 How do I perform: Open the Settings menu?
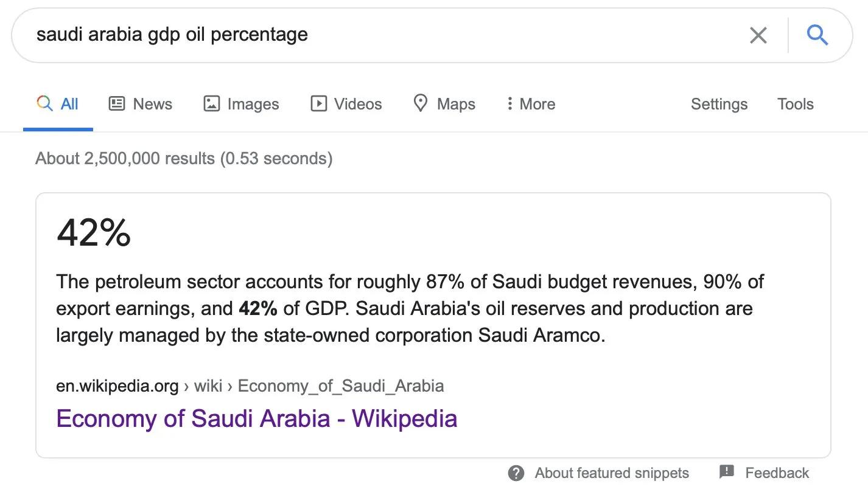point(719,104)
